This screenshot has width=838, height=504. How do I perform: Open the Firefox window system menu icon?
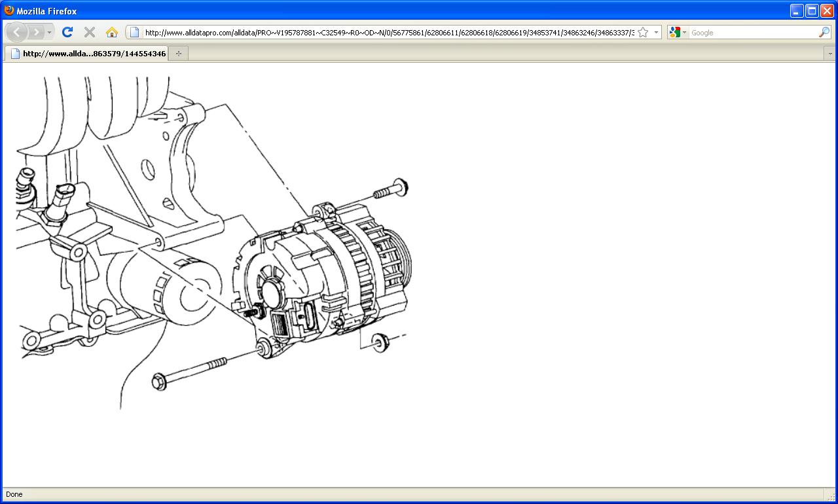click(x=9, y=10)
